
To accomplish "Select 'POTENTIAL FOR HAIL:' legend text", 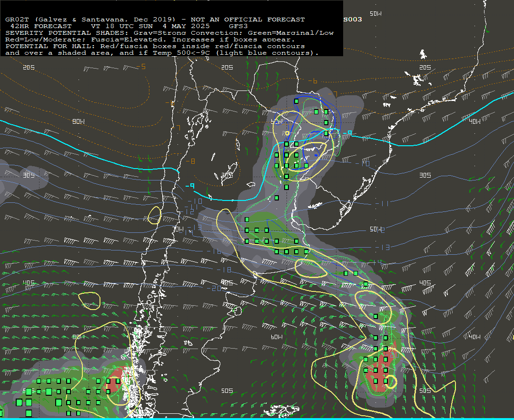I will click(x=50, y=46).
